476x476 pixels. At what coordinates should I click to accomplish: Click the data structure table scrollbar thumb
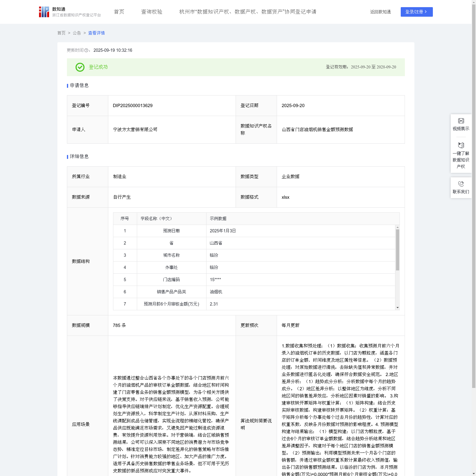pyautogui.click(x=397, y=250)
